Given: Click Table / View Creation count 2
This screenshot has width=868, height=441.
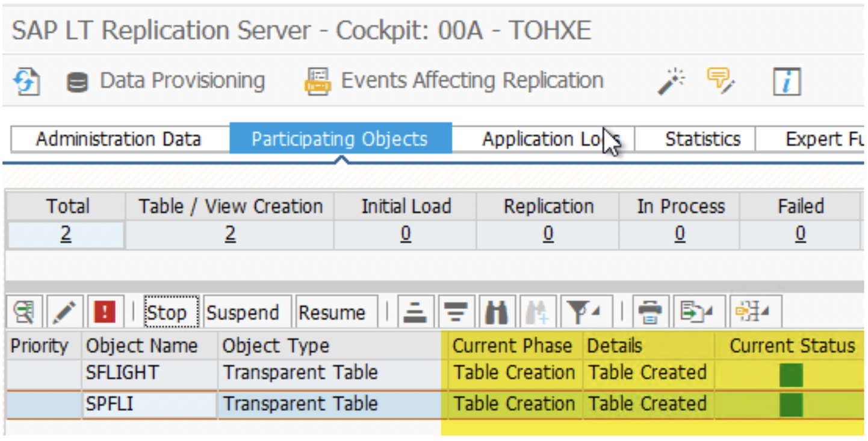Looking at the screenshot, I should tap(230, 234).
